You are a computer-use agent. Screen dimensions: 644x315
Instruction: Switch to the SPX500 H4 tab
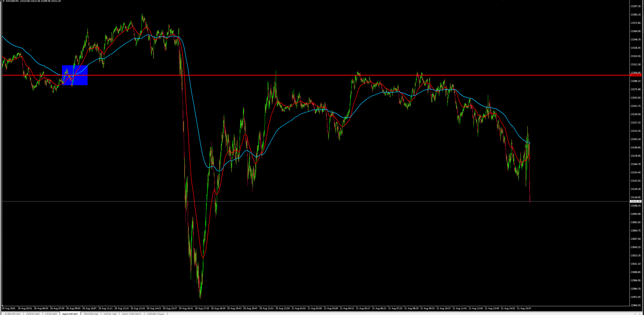pos(91,314)
